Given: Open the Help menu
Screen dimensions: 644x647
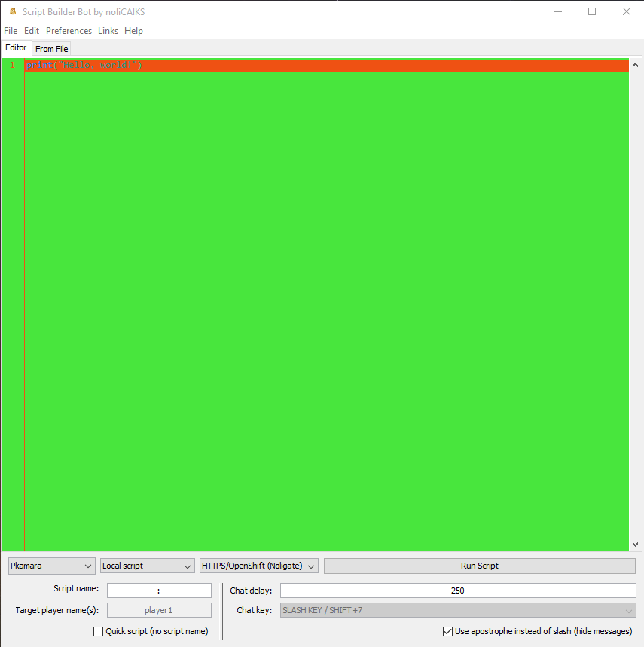Looking at the screenshot, I should (x=133, y=31).
